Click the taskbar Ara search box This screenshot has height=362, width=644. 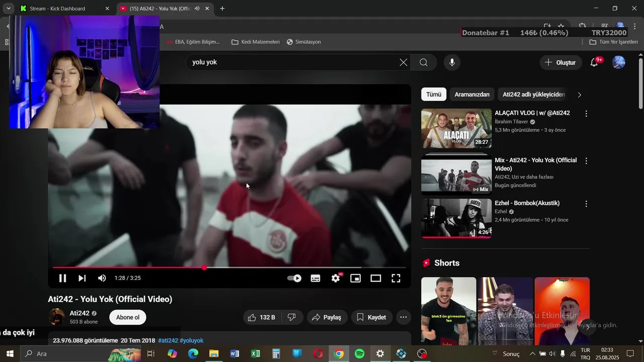pyautogui.click(x=80, y=353)
